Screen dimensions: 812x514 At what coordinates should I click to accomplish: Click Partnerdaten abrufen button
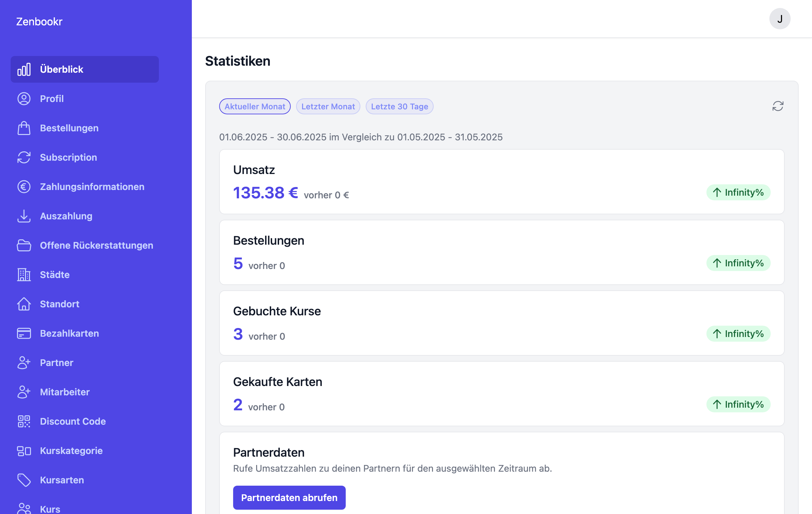289,497
